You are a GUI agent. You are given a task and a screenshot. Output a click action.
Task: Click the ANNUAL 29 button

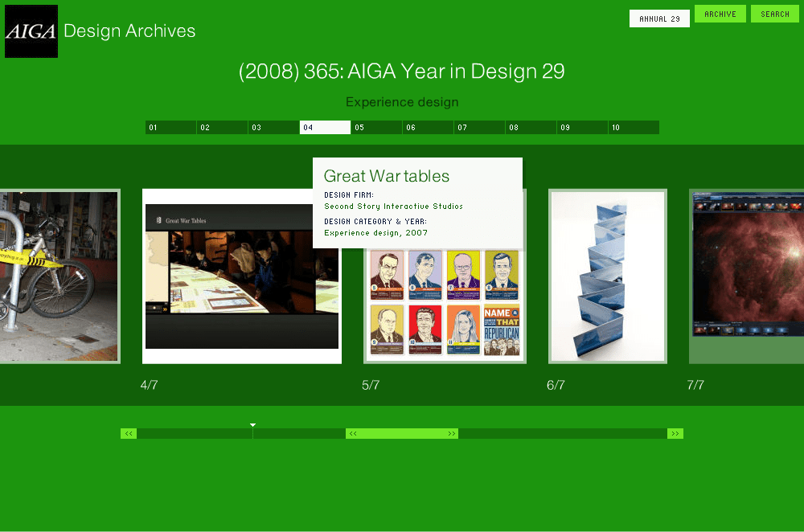[659, 18]
